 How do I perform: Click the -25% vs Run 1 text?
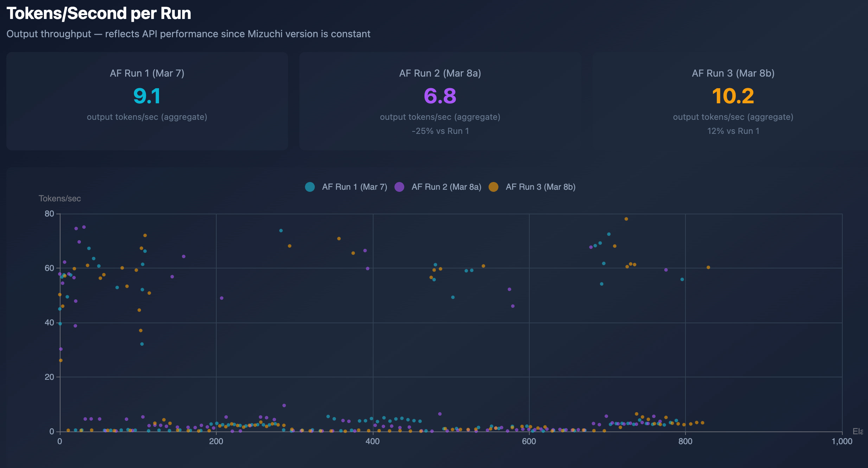[x=440, y=131]
